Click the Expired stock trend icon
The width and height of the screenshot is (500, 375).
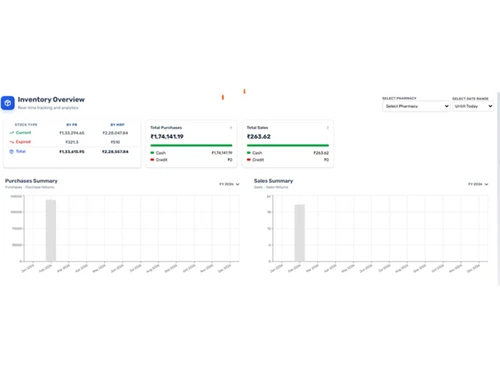coord(12,142)
